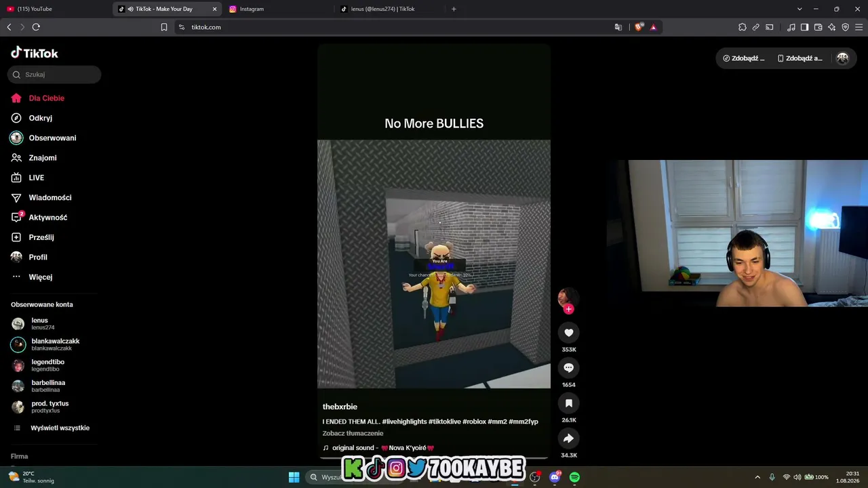868x488 pixels.
Task: Follow creator with the plus badge
Action: point(569,309)
